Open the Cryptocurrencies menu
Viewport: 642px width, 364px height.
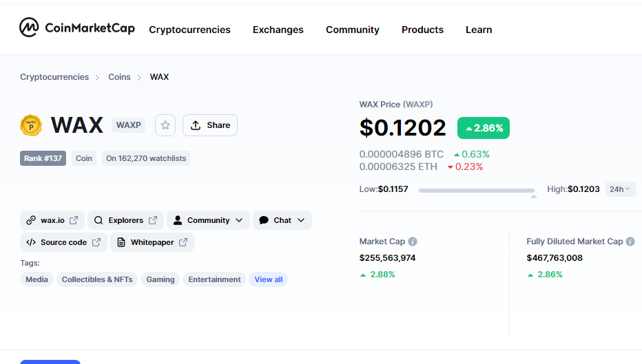click(x=189, y=30)
